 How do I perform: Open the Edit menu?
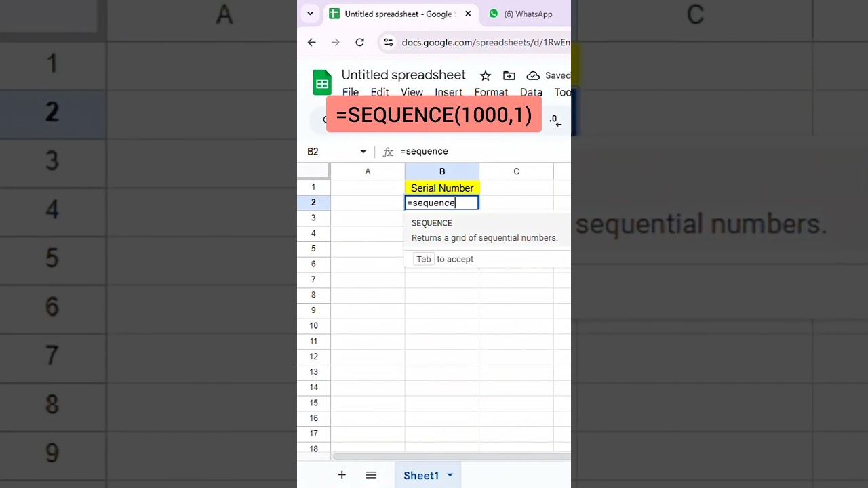[380, 92]
